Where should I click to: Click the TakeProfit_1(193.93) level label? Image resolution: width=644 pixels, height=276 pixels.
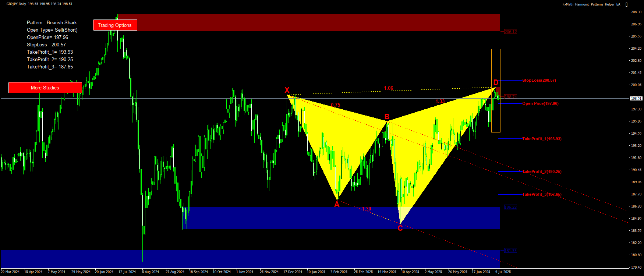(542, 139)
